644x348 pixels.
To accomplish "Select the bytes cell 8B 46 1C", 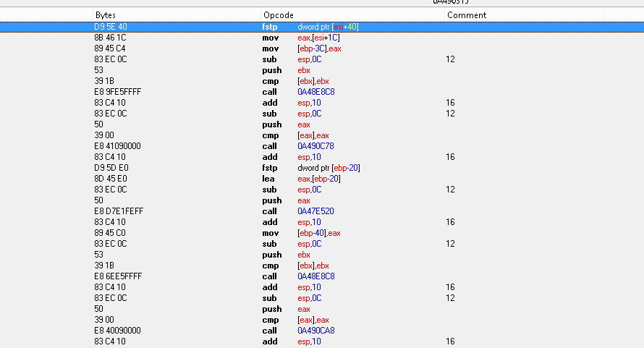I will coord(110,38).
